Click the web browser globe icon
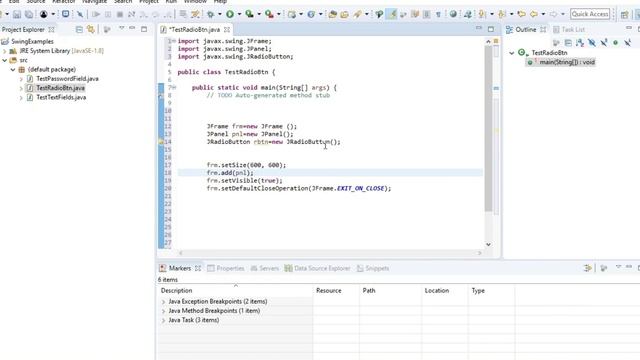The image size is (640, 360). point(453,14)
